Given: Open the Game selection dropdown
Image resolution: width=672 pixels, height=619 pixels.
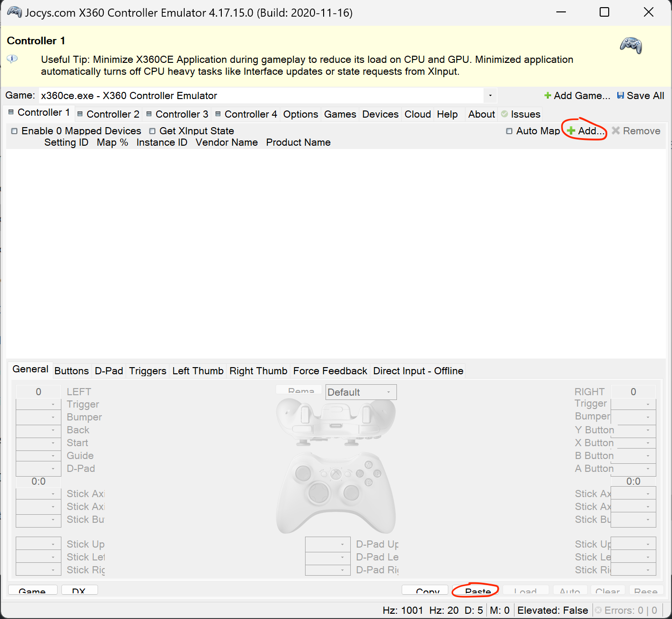Looking at the screenshot, I should click(490, 96).
